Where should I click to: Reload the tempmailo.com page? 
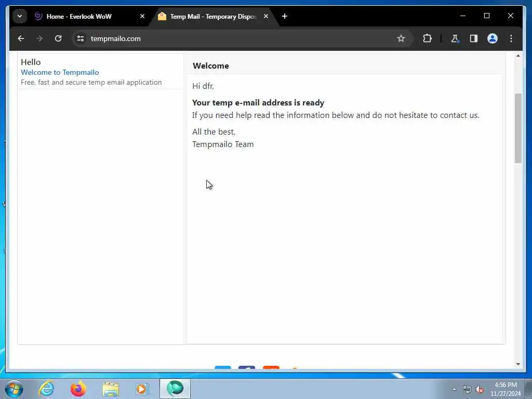[x=58, y=38]
